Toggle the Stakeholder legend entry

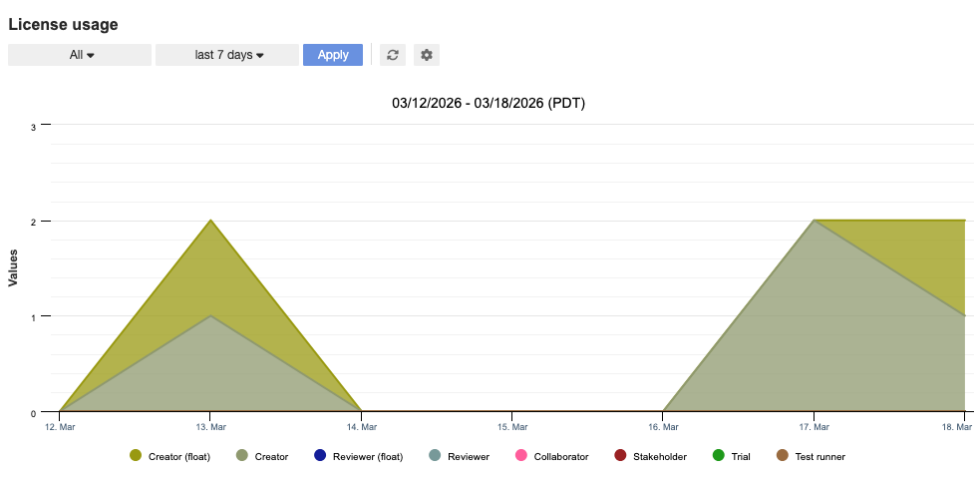(x=651, y=456)
